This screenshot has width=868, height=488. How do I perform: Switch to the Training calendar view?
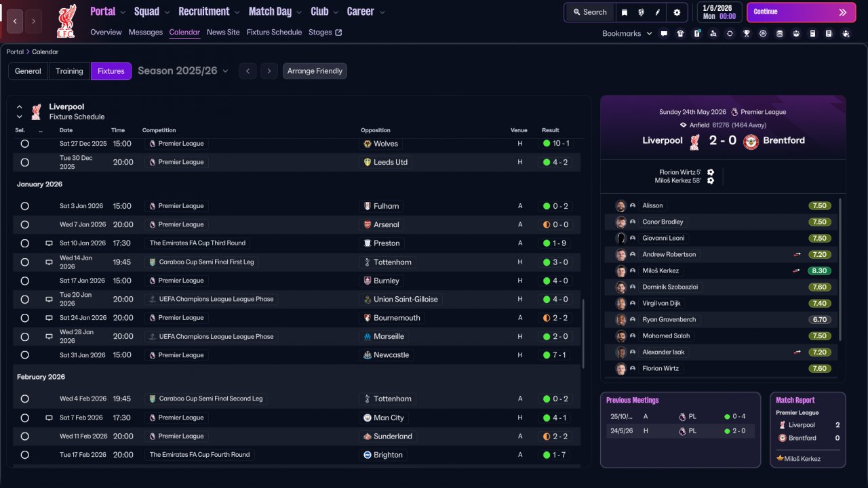point(69,71)
